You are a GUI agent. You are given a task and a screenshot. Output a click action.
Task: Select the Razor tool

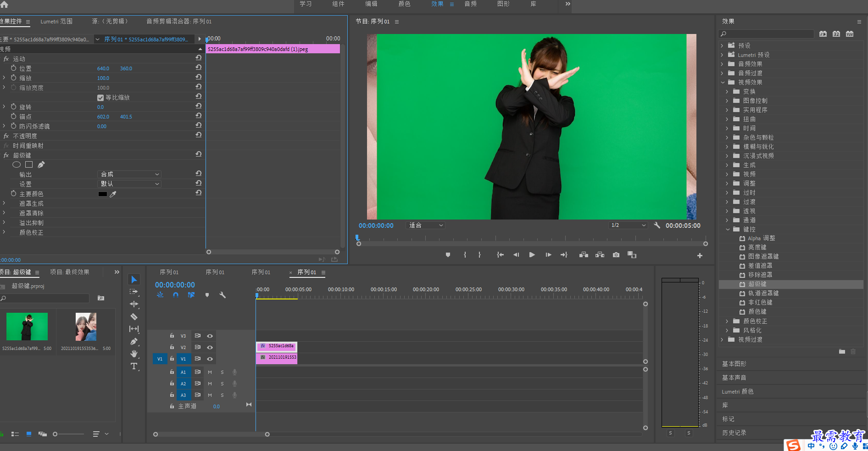(x=134, y=316)
